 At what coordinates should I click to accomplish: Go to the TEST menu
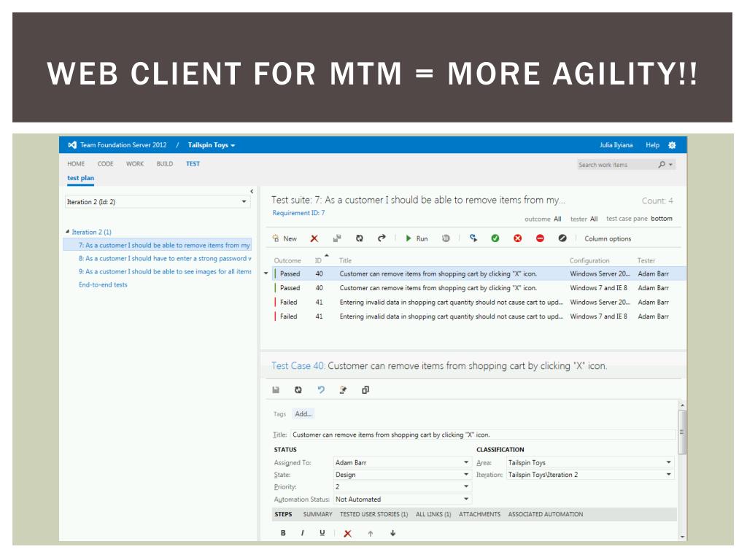click(193, 164)
